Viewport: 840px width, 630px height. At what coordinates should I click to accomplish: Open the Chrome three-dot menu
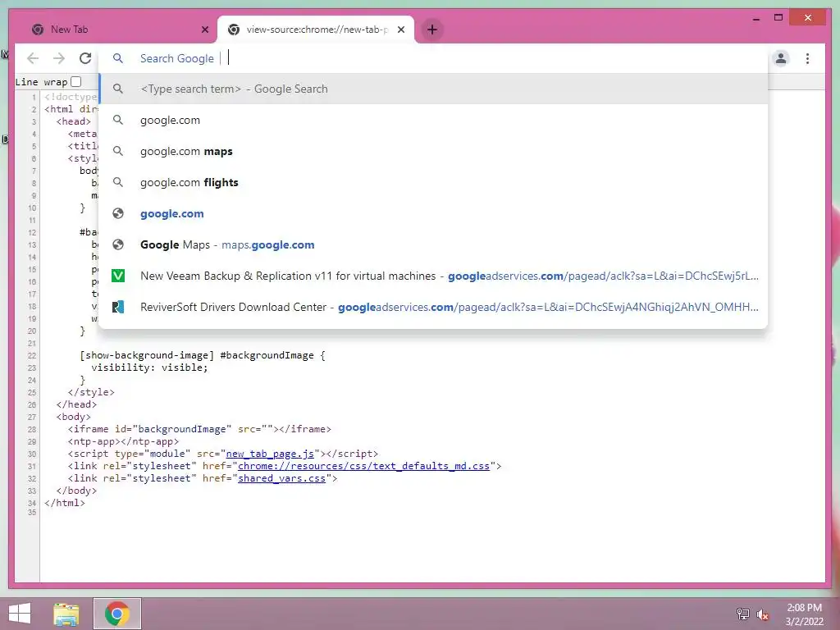[x=807, y=58]
